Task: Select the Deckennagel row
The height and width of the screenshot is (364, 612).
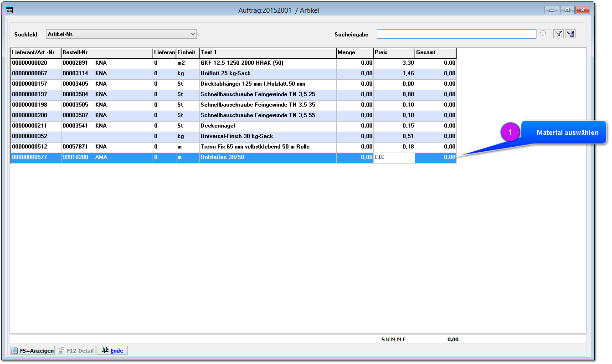Action: pyautogui.click(x=233, y=126)
